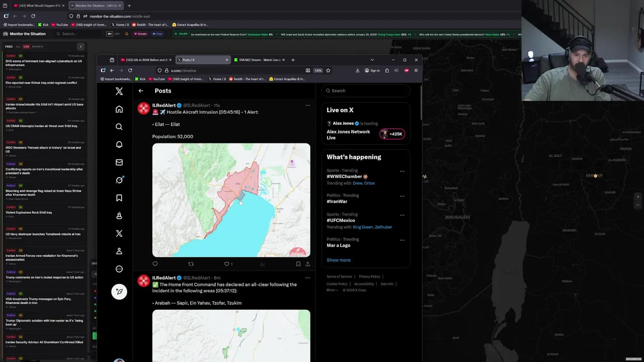Open Messages envelope in X sidebar

(x=119, y=162)
